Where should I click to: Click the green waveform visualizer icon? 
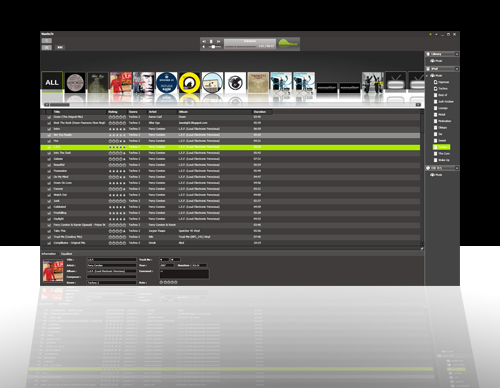(288, 43)
